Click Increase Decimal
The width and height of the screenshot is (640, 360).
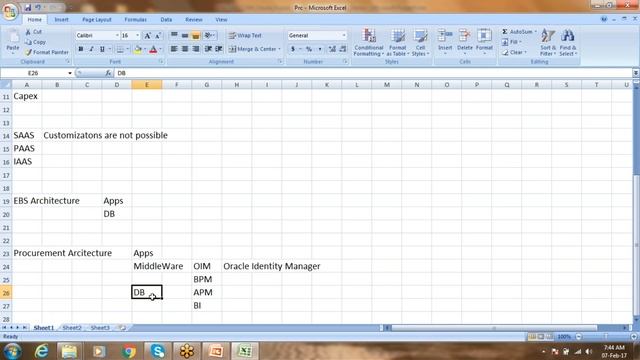click(x=332, y=49)
